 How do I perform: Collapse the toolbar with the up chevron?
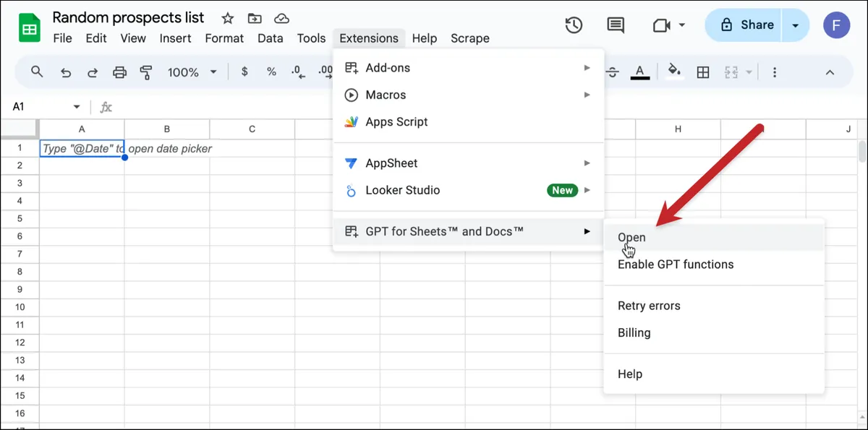(x=830, y=72)
